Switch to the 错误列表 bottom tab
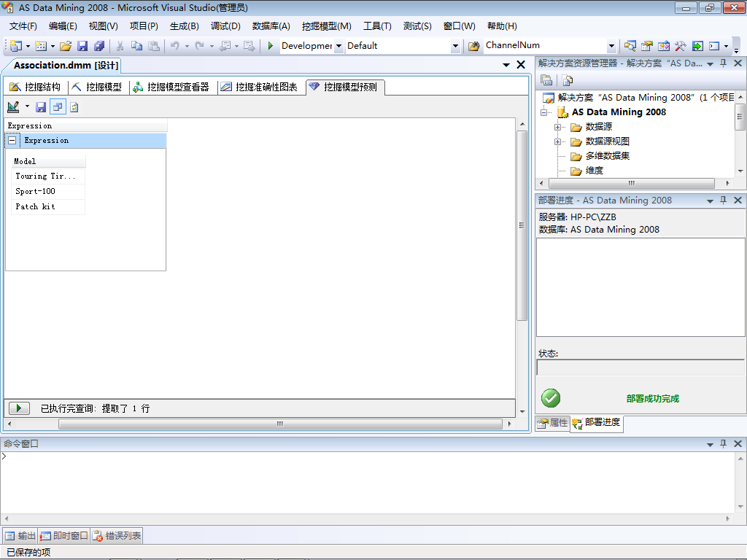The height and width of the screenshot is (560, 747). coord(117,536)
